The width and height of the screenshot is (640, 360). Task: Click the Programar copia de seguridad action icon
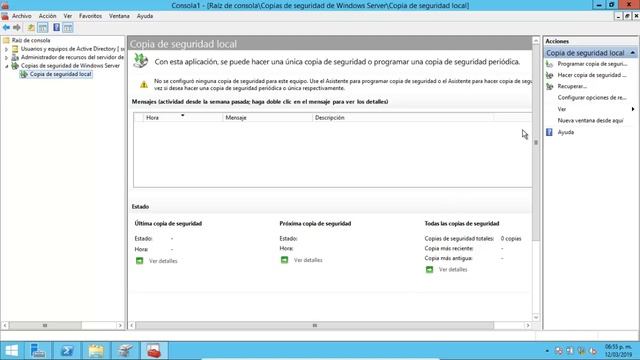pyautogui.click(x=549, y=64)
